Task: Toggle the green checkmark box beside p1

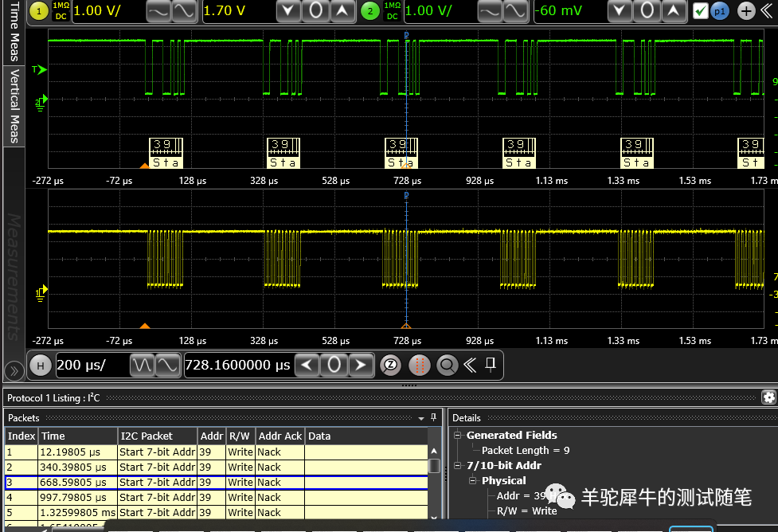Action: coord(700,11)
